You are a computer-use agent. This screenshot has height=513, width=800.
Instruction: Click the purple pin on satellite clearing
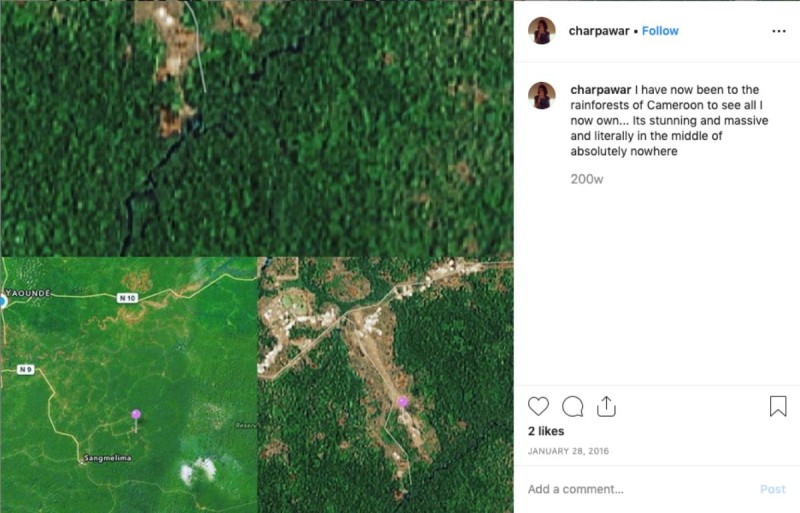[x=403, y=402]
